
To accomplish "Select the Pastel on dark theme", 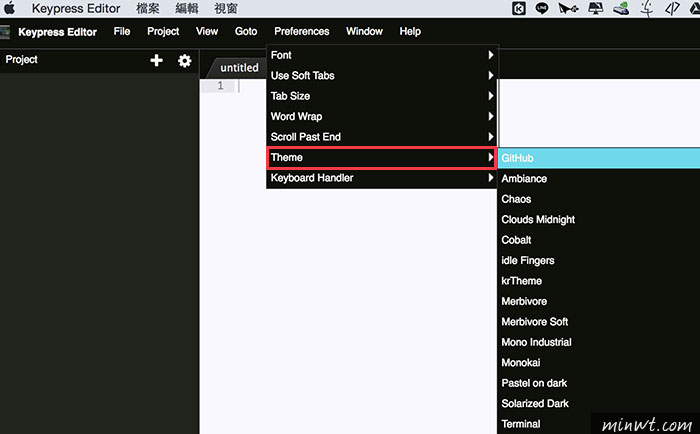I will click(x=599, y=383).
